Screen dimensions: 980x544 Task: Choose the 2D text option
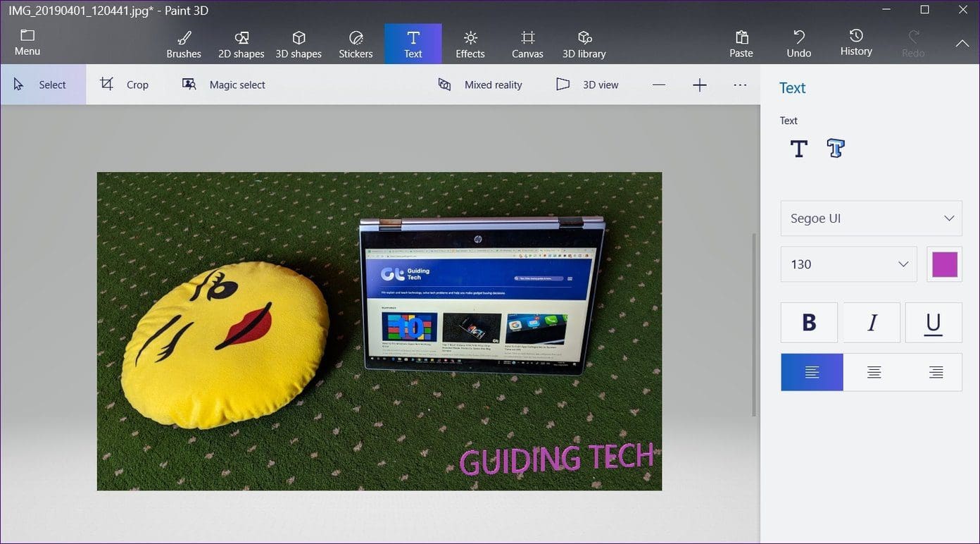[799, 149]
